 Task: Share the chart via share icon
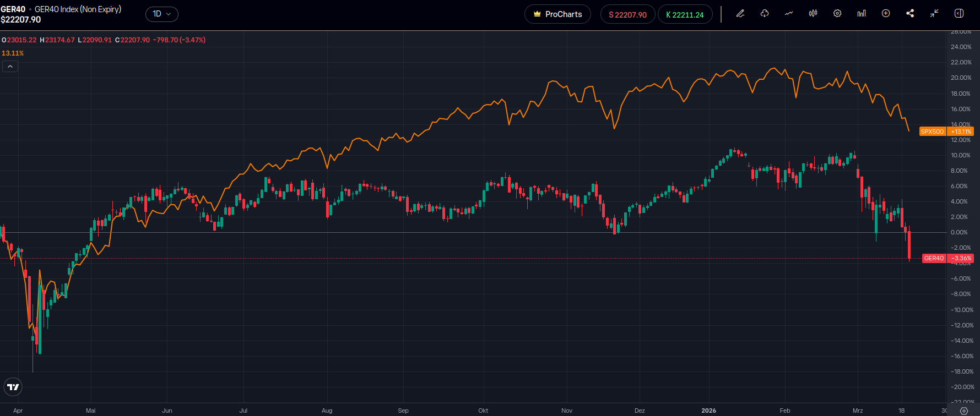point(910,14)
